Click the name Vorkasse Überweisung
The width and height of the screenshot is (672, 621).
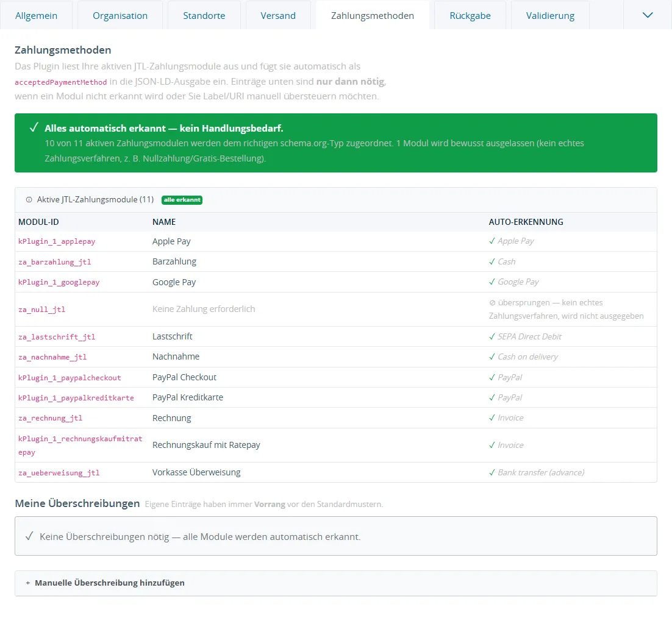click(x=196, y=472)
